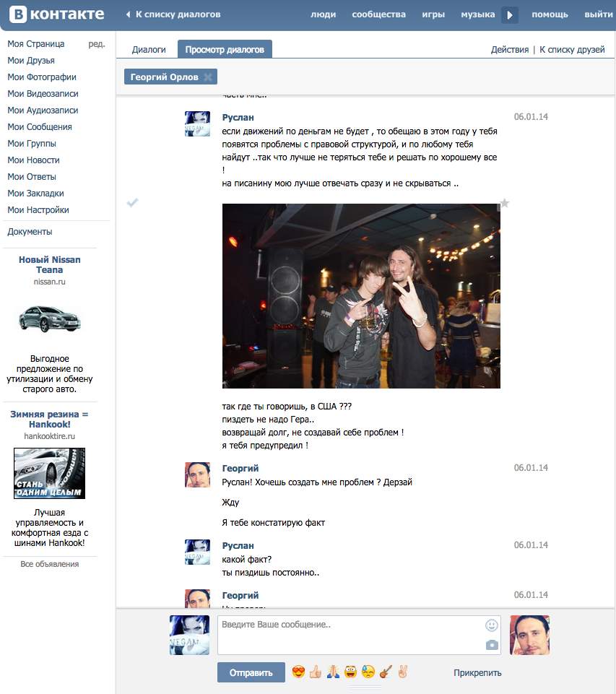
Task: Click the message input field
Action: pyautogui.click(x=350, y=634)
